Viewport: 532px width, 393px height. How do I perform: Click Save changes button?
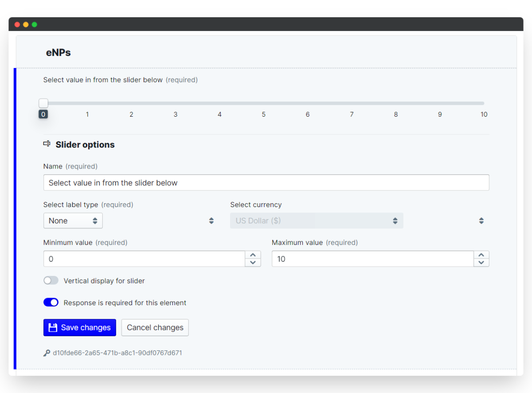(x=80, y=327)
